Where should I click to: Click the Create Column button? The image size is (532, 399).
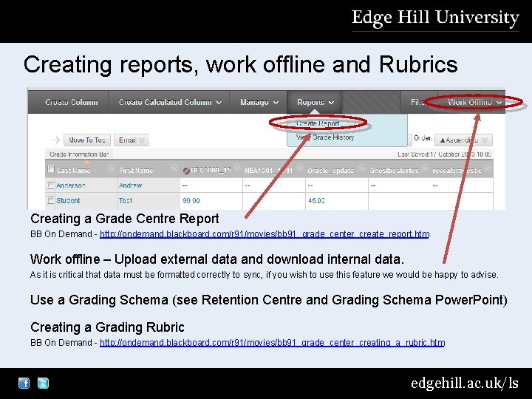pos(72,102)
